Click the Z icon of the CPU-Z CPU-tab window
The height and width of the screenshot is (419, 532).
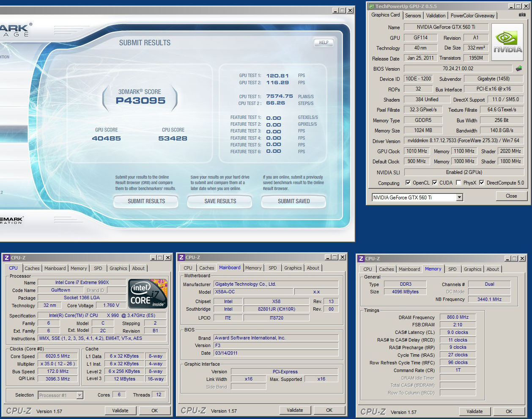[6, 258]
